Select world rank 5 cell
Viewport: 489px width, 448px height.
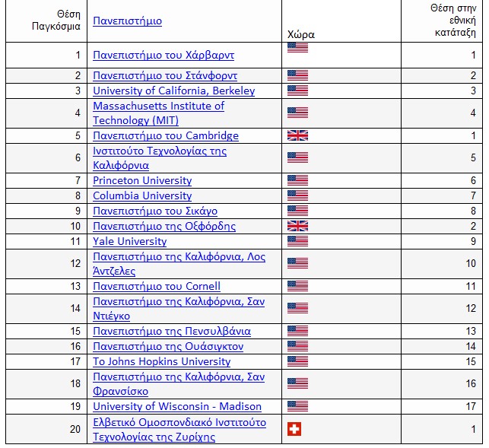point(46,135)
